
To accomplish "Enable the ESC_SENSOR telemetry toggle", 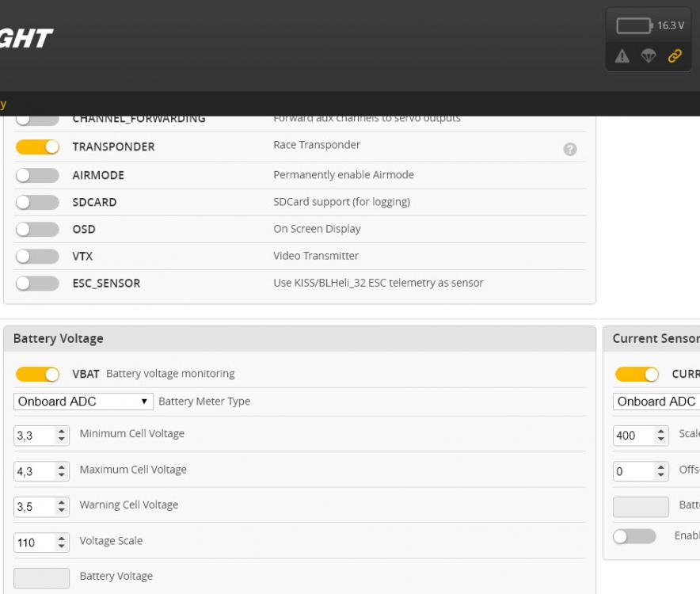I will pyautogui.click(x=37, y=284).
